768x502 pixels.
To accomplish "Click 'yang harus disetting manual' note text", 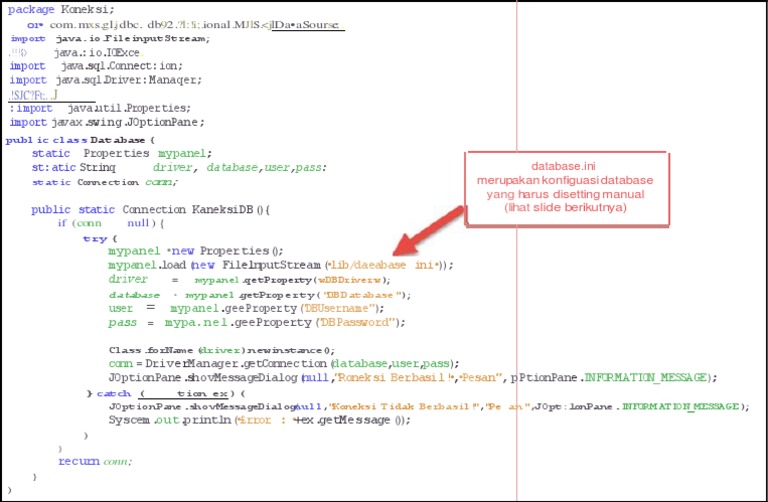I will pyautogui.click(x=565, y=194).
